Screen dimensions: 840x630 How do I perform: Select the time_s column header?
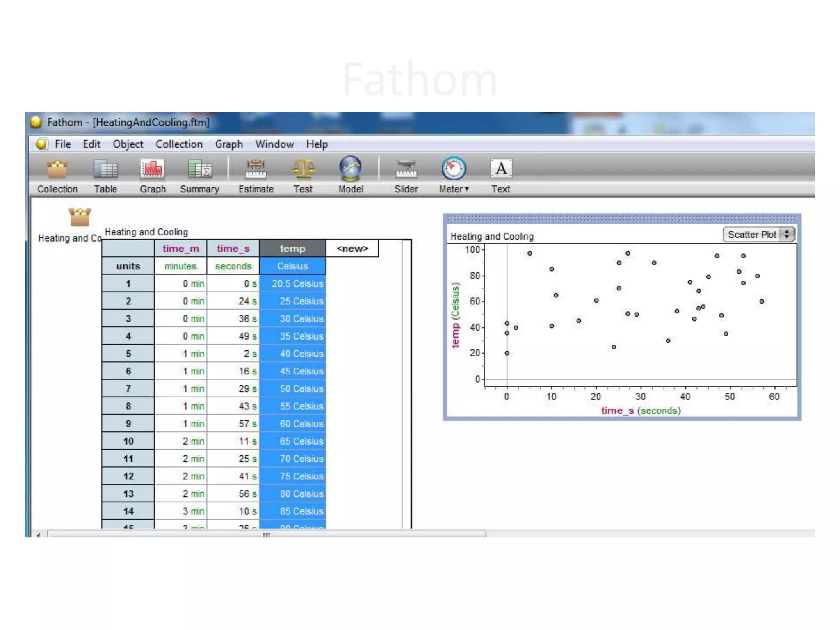click(x=233, y=249)
